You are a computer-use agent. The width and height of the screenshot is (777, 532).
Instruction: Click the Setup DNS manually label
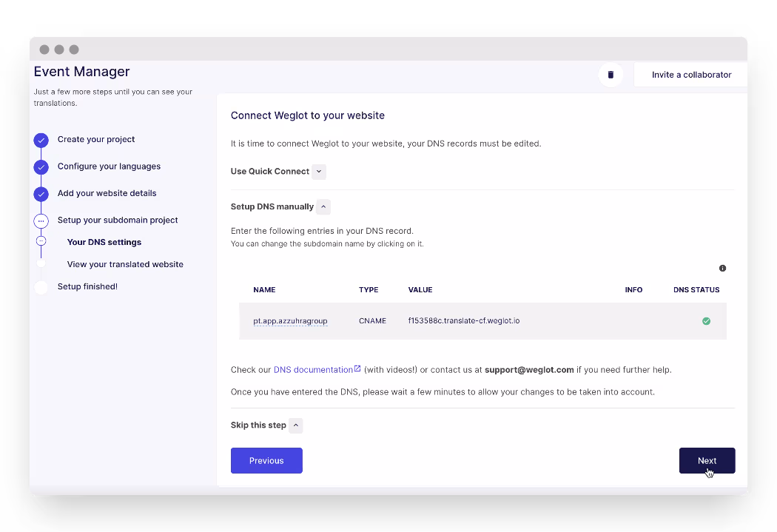coord(272,206)
